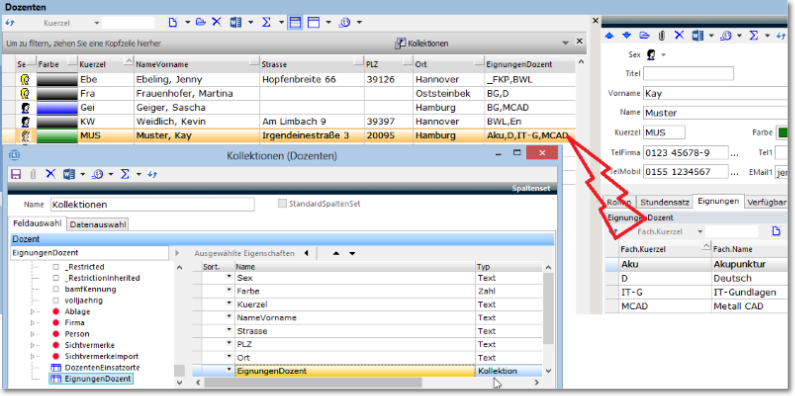Click green Farbe swatch in MUS row
Viewport: 795px width, 396px height.
pyautogui.click(x=56, y=136)
